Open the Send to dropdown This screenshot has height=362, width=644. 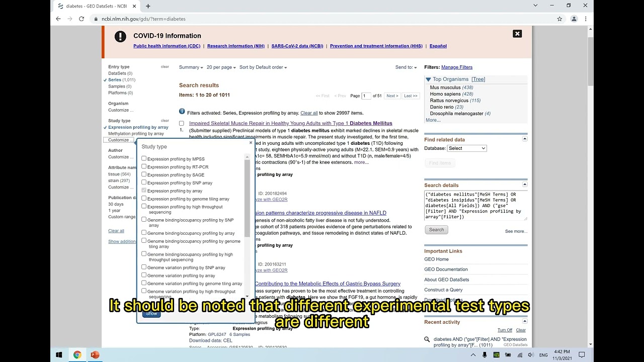pyautogui.click(x=406, y=67)
